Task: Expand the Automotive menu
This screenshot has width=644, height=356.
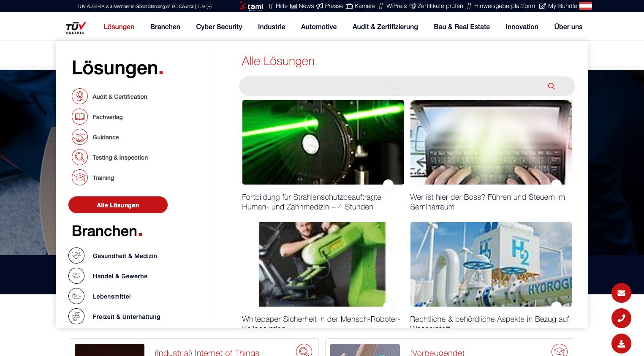Action: click(319, 27)
